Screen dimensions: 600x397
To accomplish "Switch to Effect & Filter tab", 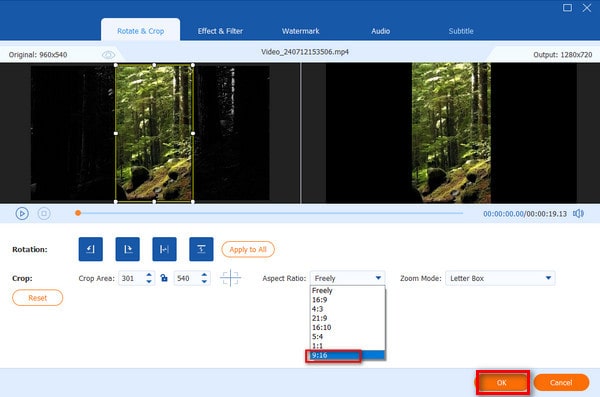I will pos(220,31).
